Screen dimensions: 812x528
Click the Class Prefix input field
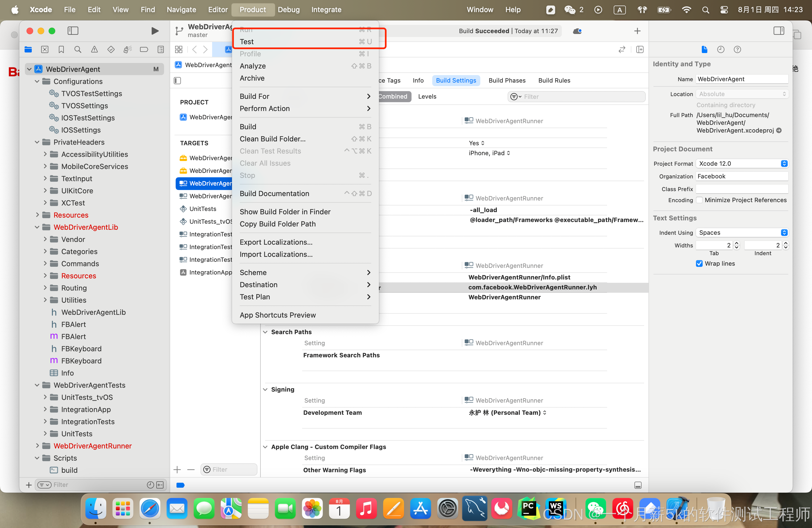tap(742, 189)
